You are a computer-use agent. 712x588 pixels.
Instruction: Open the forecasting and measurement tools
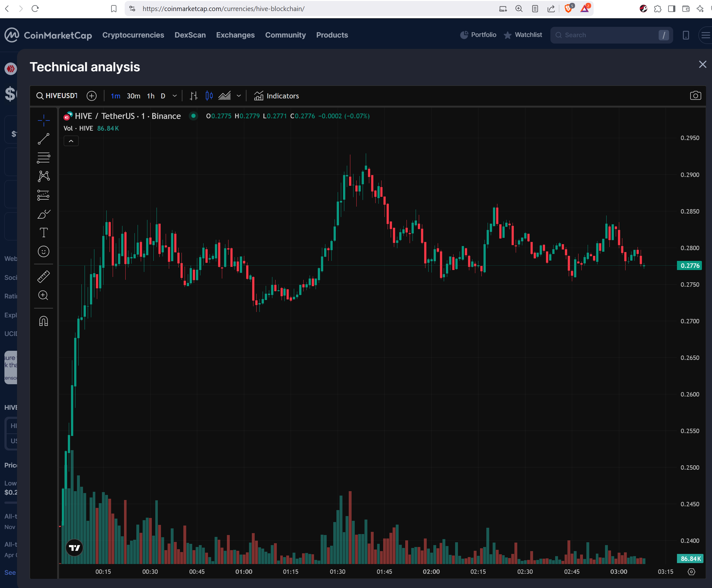(x=44, y=195)
